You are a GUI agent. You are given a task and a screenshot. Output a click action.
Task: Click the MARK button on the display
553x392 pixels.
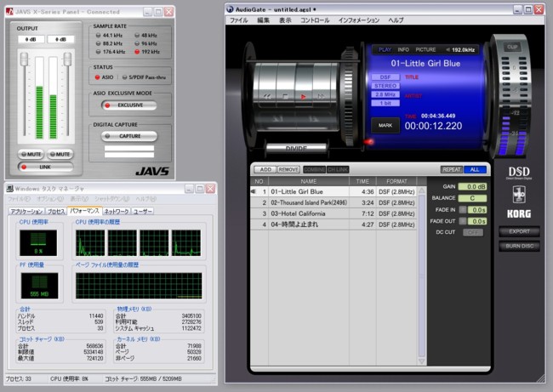385,125
